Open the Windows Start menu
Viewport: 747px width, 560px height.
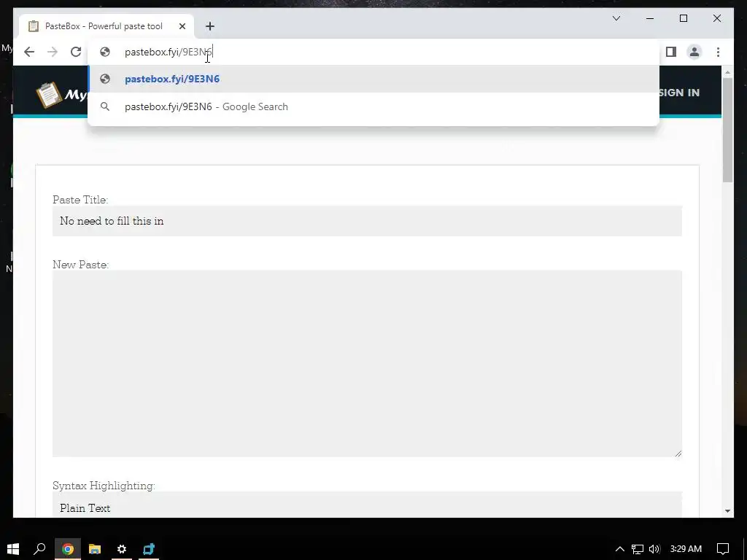(13, 549)
